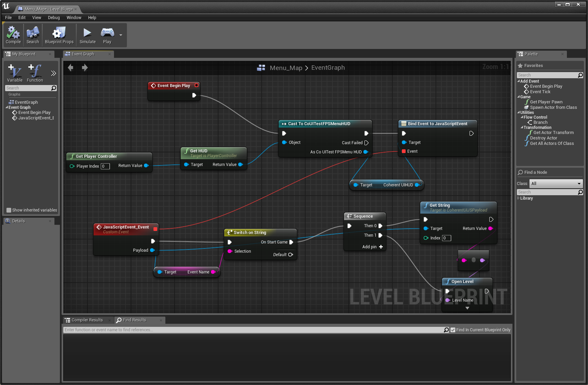Image resolution: width=588 pixels, height=385 pixels.
Task: Collapse the Game palette category
Action: coord(519,97)
